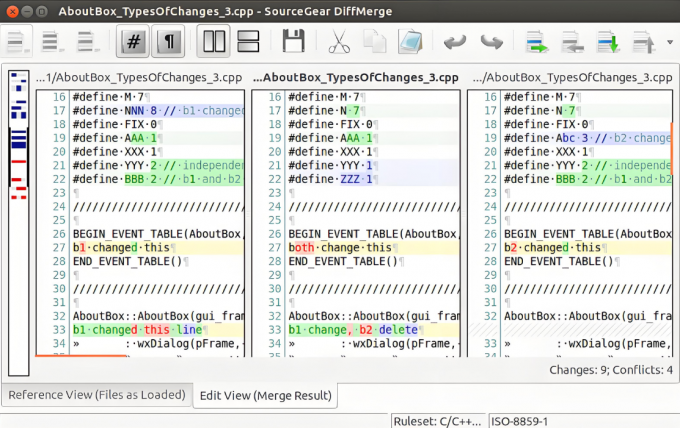
Task: Click the first display-mode icon in the toolbar
Action: coord(17,42)
